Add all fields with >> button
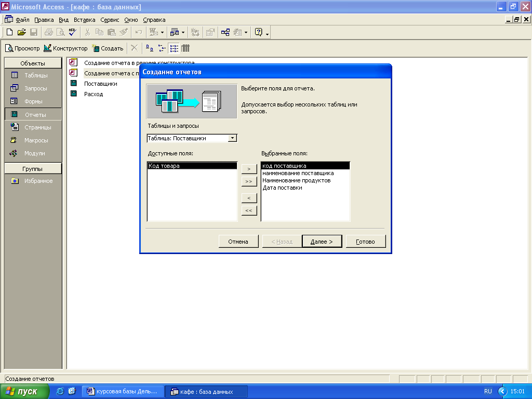The image size is (532, 399). [x=249, y=181]
